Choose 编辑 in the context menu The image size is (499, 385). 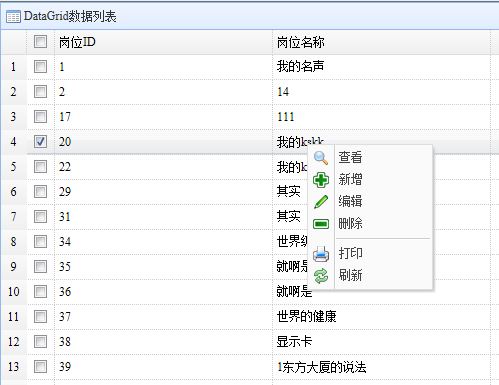pyautogui.click(x=350, y=201)
